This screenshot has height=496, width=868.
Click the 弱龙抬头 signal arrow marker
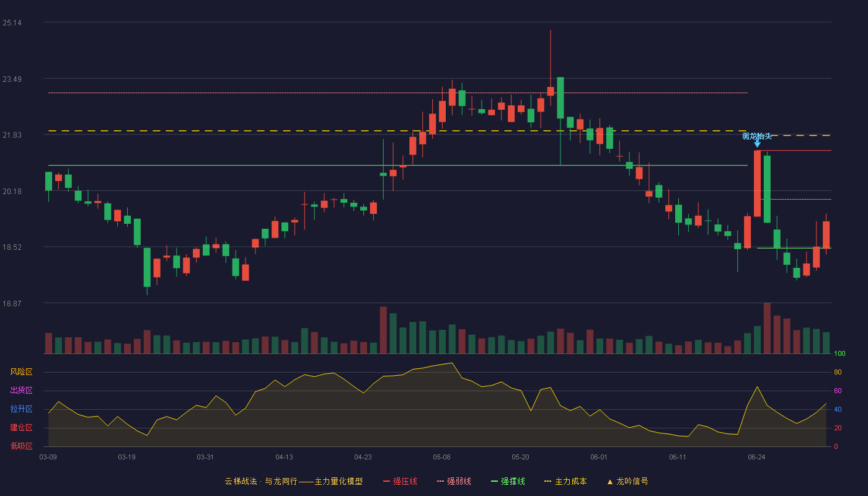757,144
